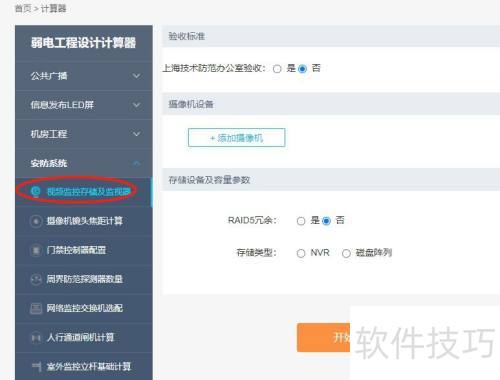Expand the 信息发布LED屏 chevron
Viewport: 500px width, 380px height.
pos(136,105)
